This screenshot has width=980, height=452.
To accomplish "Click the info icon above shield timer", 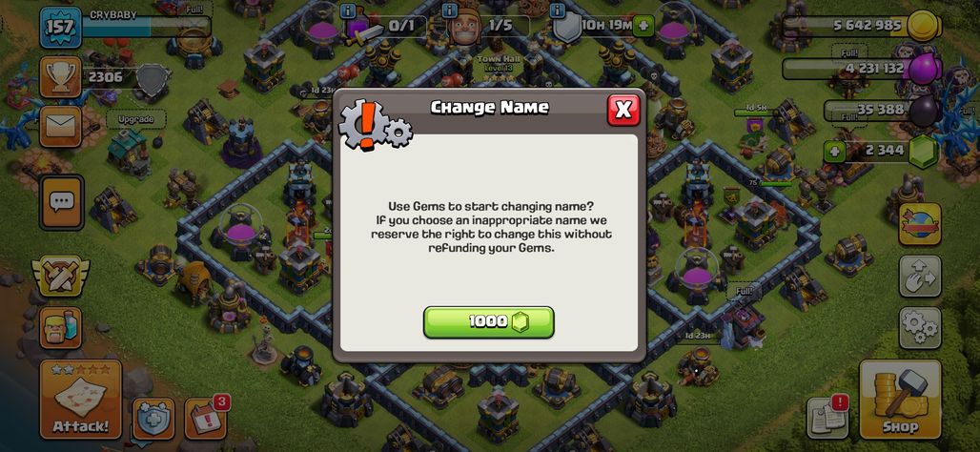I will tap(558, 10).
